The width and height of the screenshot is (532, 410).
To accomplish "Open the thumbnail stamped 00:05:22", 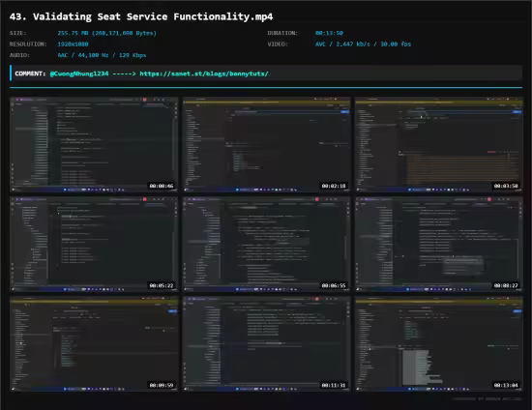I will point(94,245).
